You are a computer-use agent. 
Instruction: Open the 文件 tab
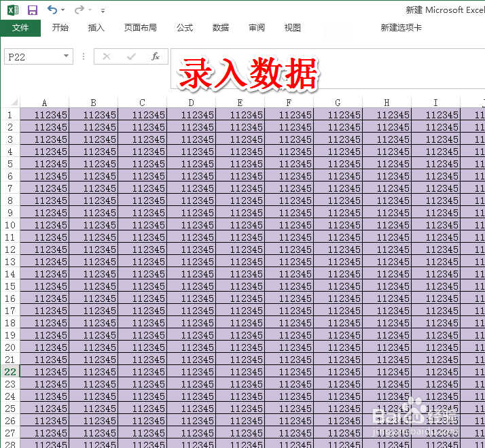coord(20,28)
